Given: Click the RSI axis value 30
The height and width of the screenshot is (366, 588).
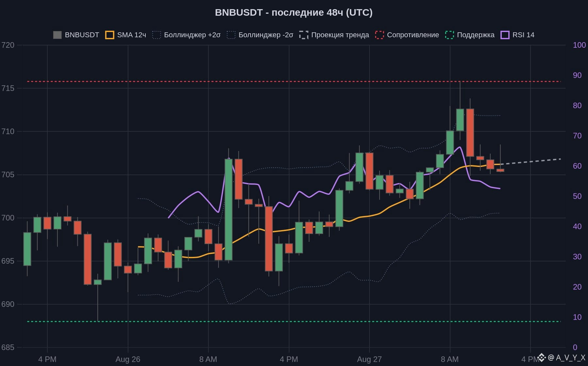Looking at the screenshot, I should click(577, 257).
